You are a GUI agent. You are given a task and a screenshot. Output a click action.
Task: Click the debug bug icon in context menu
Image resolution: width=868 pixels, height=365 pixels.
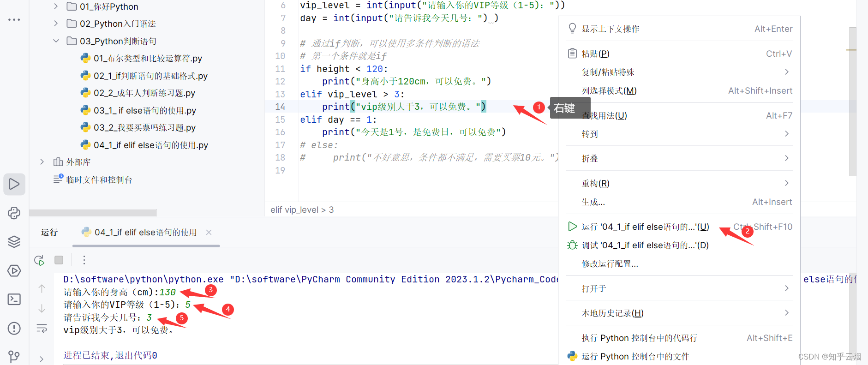(x=572, y=245)
